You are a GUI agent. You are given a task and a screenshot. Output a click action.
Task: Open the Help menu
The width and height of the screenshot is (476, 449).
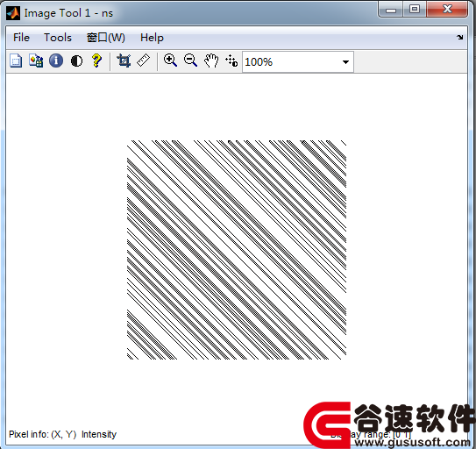[x=152, y=38]
